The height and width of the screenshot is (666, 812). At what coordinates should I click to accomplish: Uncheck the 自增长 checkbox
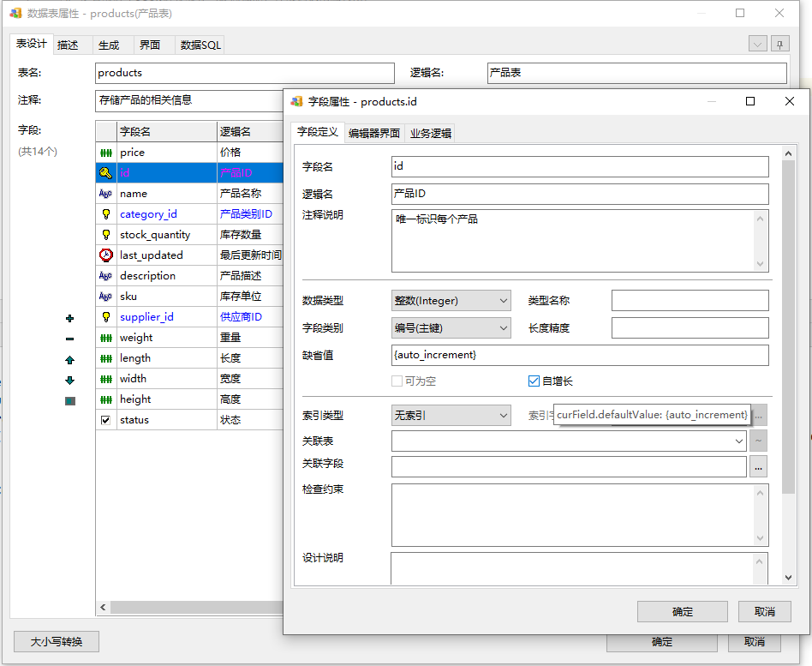pyautogui.click(x=534, y=381)
